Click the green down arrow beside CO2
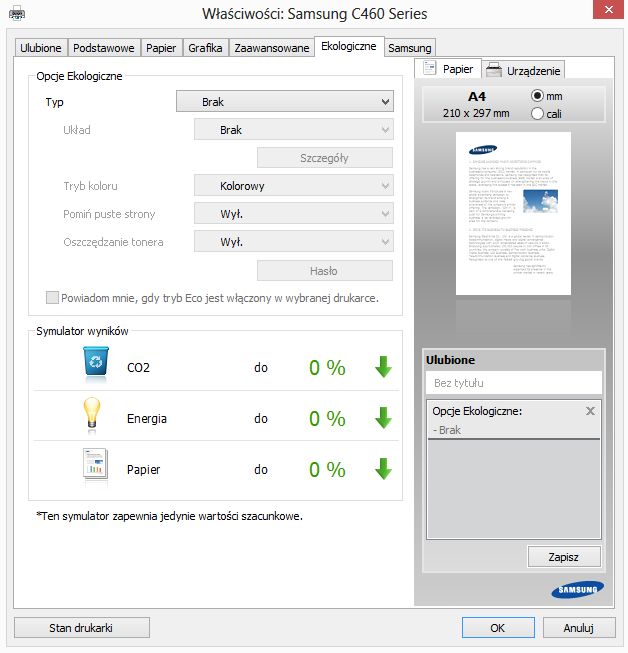628x653 pixels. click(383, 367)
